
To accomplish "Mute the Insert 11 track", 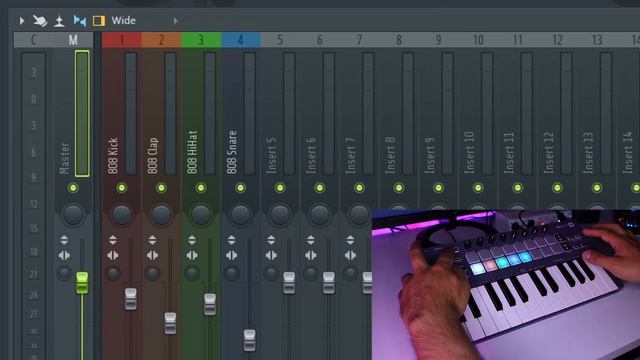I will [518, 188].
